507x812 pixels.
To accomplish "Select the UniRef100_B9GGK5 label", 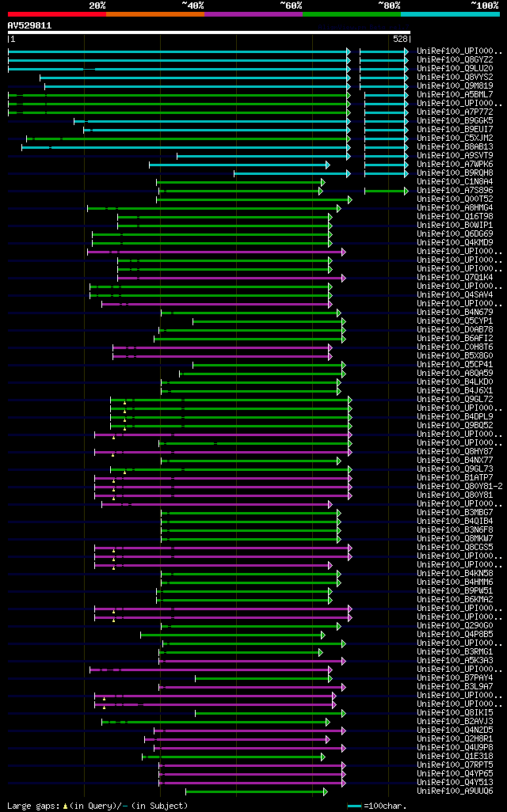I will (456, 121).
